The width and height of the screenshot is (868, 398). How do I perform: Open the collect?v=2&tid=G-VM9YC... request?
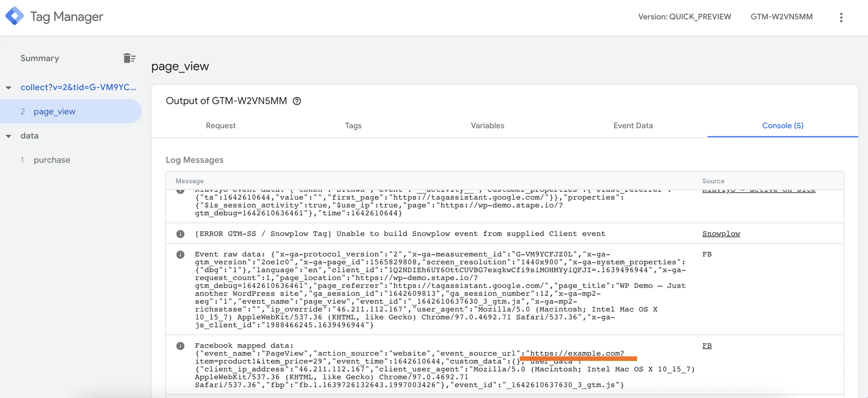point(78,87)
